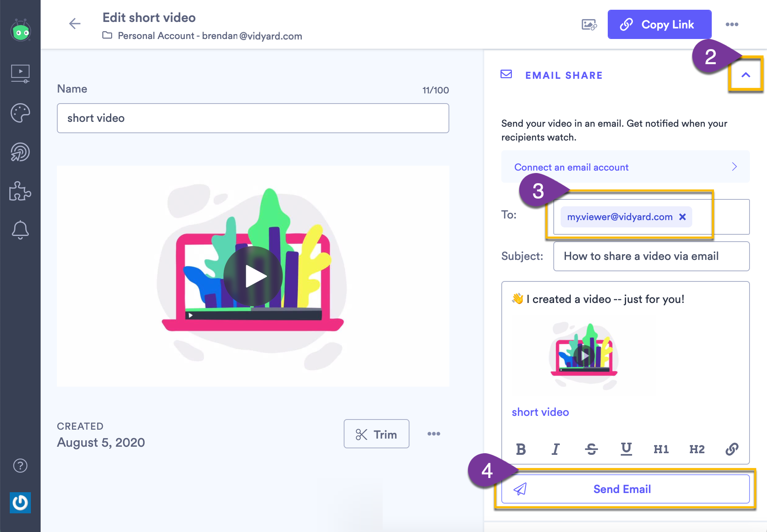Open Connect an email account
Image resolution: width=767 pixels, height=532 pixels.
tap(625, 167)
